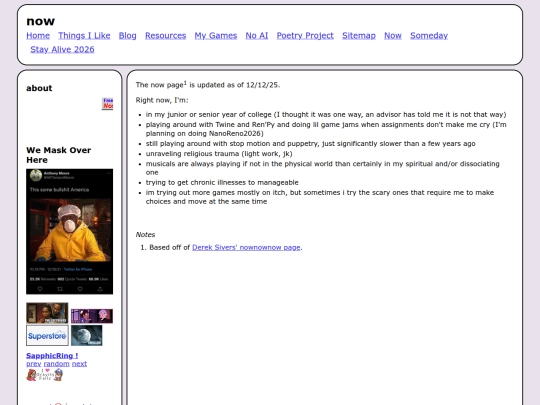Screen dimensions: 540x405
Task: Click the 'about' sidebar heading
Action: pyautogui.click(x=39, y=88)
